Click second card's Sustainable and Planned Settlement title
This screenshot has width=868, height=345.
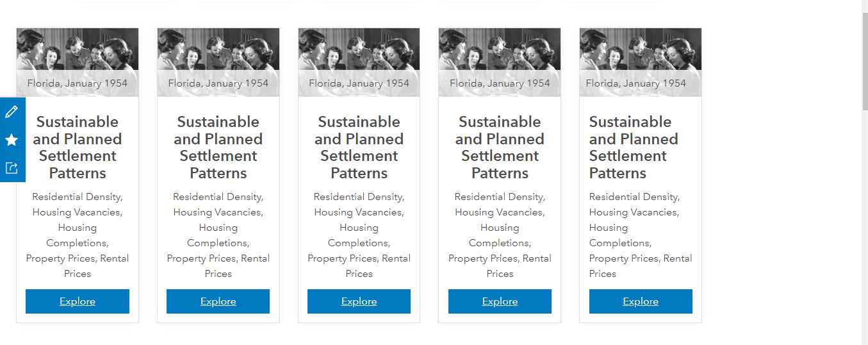tap(218, 147)
